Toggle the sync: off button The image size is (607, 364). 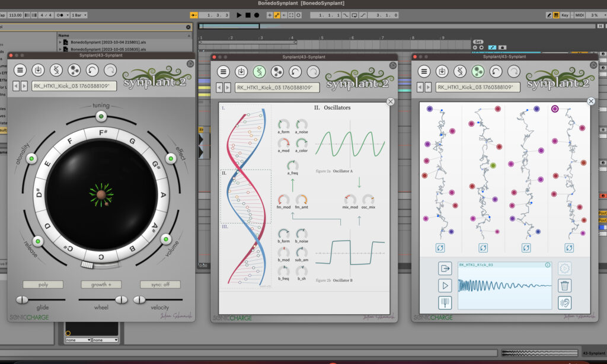(160, 285)
